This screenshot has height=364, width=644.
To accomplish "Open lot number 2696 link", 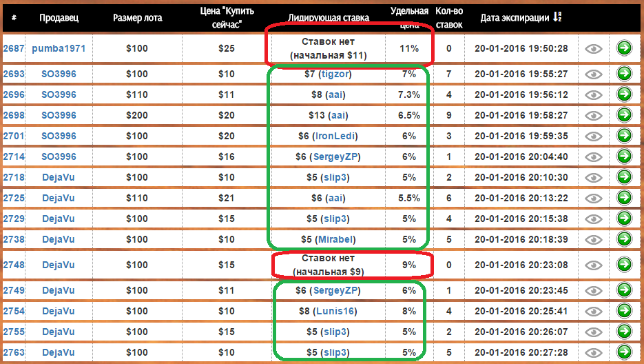I will [x=12, y=94].
